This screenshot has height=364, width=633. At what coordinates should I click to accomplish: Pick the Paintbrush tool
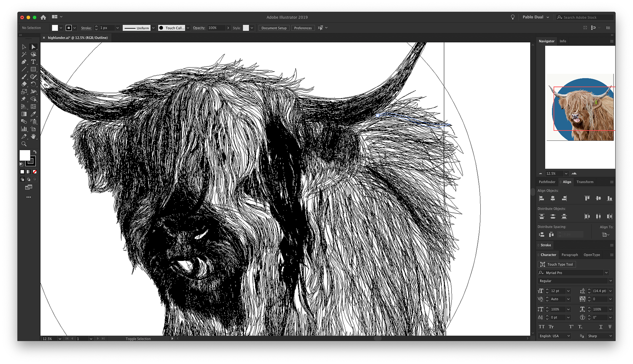(24, 77)
